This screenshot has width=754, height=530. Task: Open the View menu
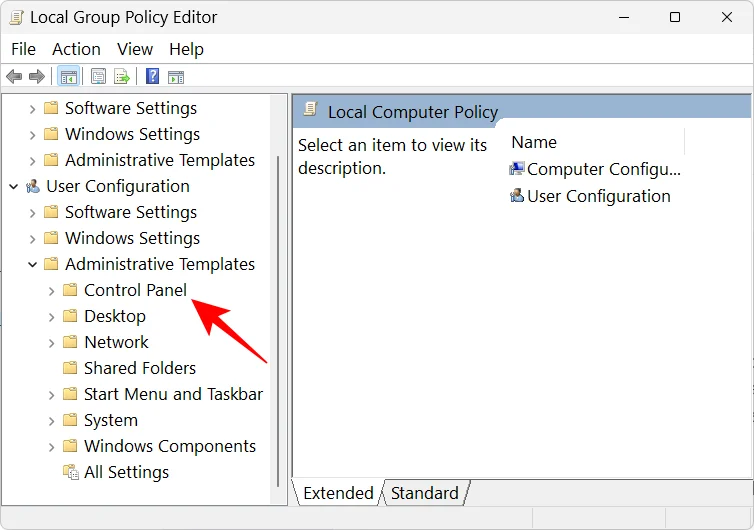135,49
